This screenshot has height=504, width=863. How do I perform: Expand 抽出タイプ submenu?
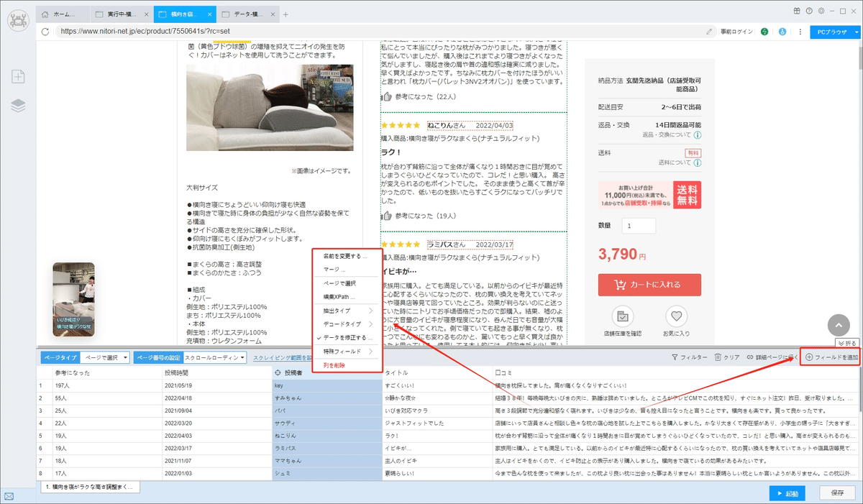[347, 311]
